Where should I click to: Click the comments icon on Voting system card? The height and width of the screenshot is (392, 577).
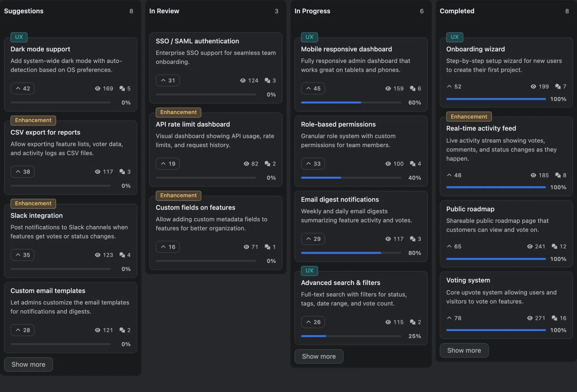555,318
